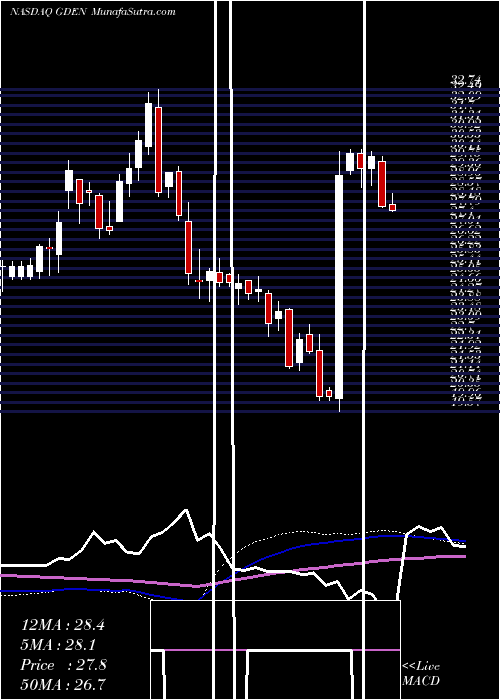Screen dimensions: 500x700
Task: Click the 12MA : 28.4 readout
Action: (62, 625)
